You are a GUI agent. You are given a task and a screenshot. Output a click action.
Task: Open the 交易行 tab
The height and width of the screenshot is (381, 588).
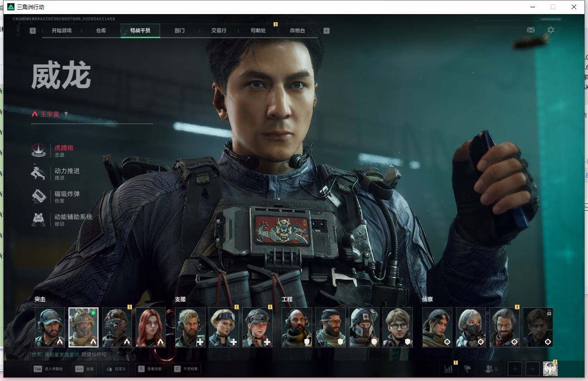[219, 30]
